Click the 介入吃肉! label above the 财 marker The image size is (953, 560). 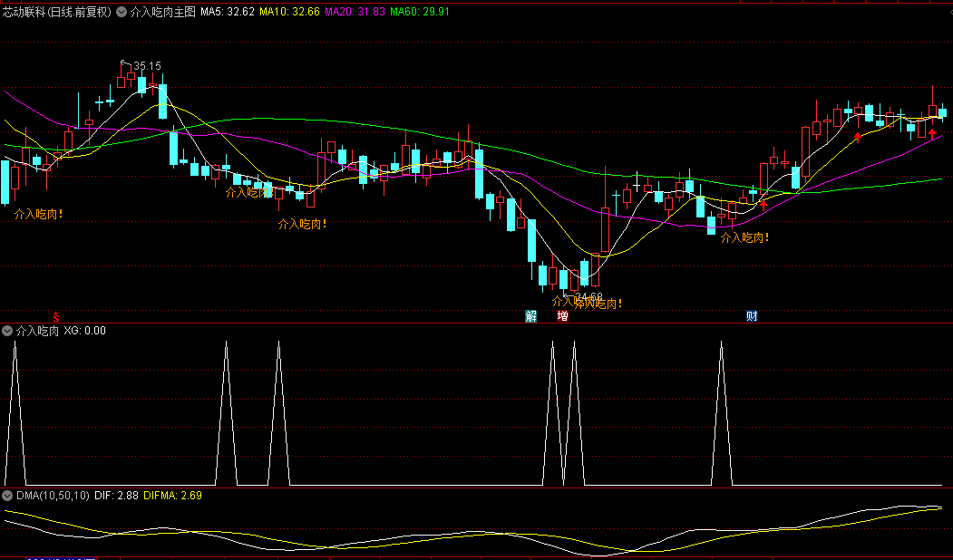744,238
